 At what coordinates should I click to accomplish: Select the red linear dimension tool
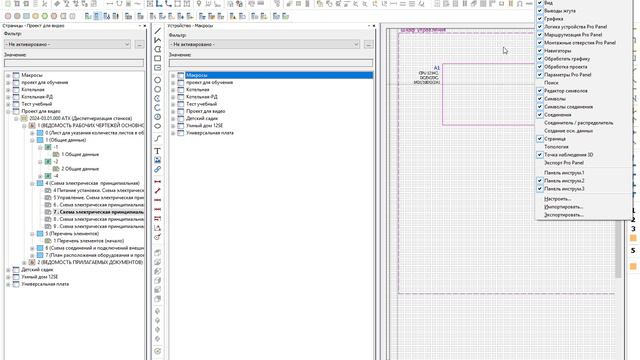[158, 182]
